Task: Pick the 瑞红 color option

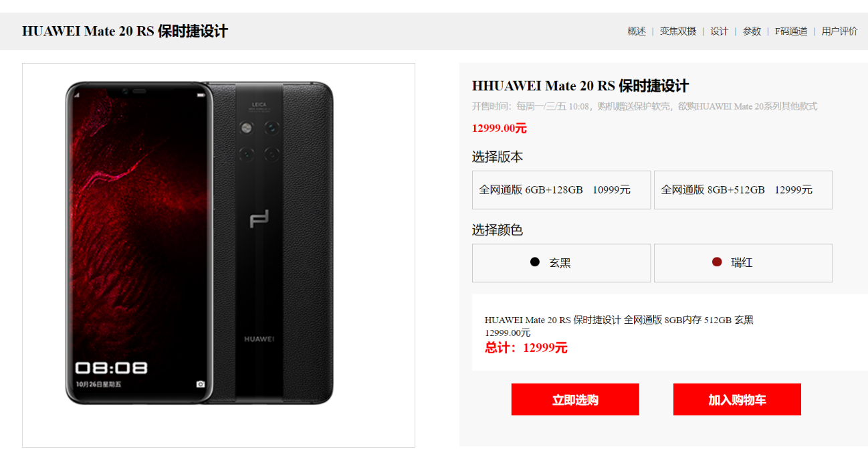Action: 743,263
